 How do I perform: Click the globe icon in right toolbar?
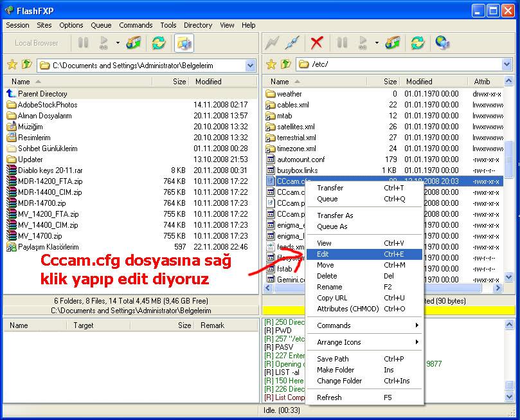(442, 43)
